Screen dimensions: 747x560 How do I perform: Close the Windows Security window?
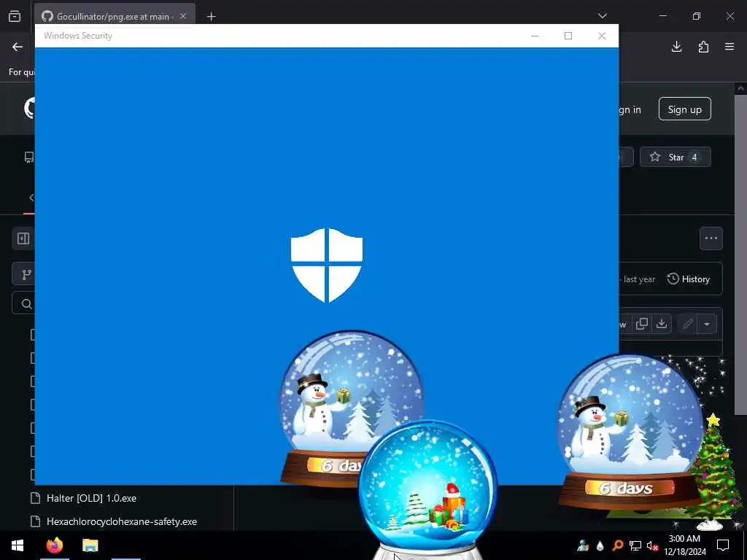(x=602, y=36)
